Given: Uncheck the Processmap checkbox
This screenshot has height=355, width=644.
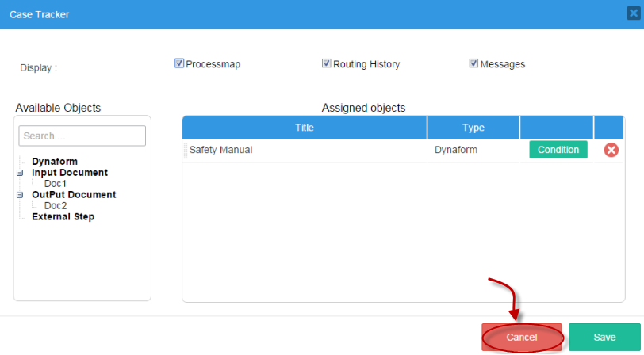Looking at the screenshot, I should 179,63.
